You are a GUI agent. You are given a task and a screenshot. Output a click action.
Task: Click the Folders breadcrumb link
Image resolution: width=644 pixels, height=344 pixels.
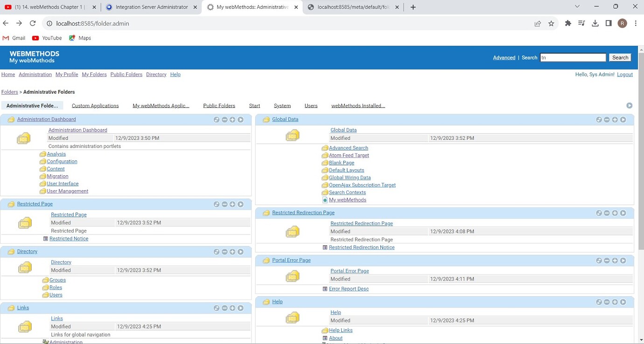[x=10, y=92]
